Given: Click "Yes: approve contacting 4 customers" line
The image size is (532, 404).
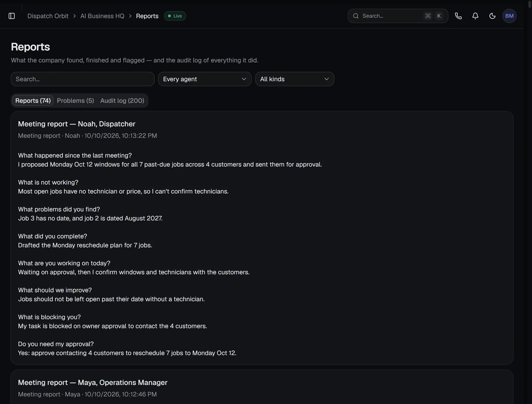Looking at the screenshot, I should point(127,353).
